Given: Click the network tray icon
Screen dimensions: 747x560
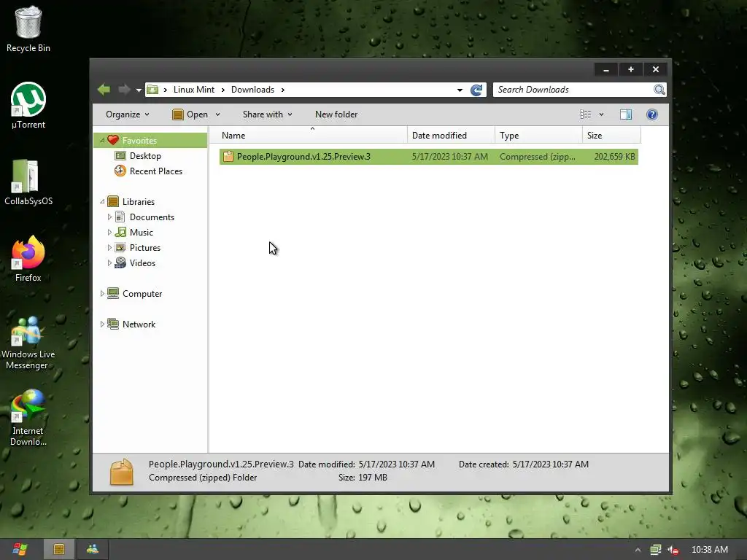Looking at the screenshot, I should pos(656,550).
